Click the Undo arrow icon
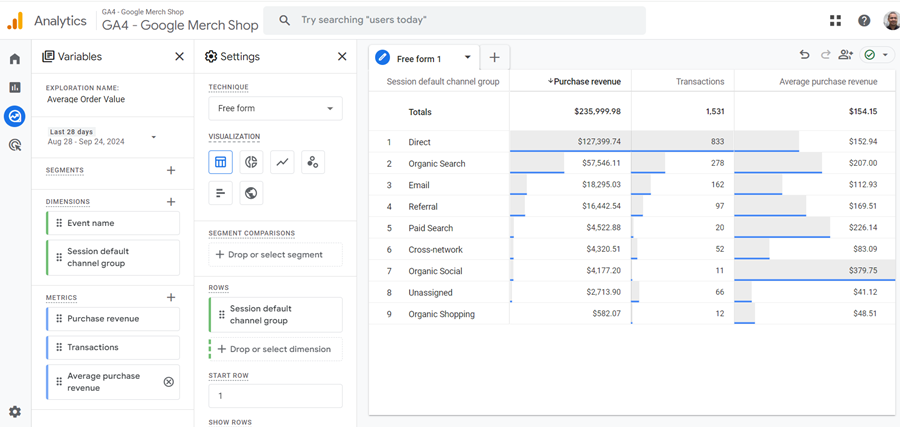The width and height of the screenshot is (900, 427). pyautogui.click(x=805, y=55)
